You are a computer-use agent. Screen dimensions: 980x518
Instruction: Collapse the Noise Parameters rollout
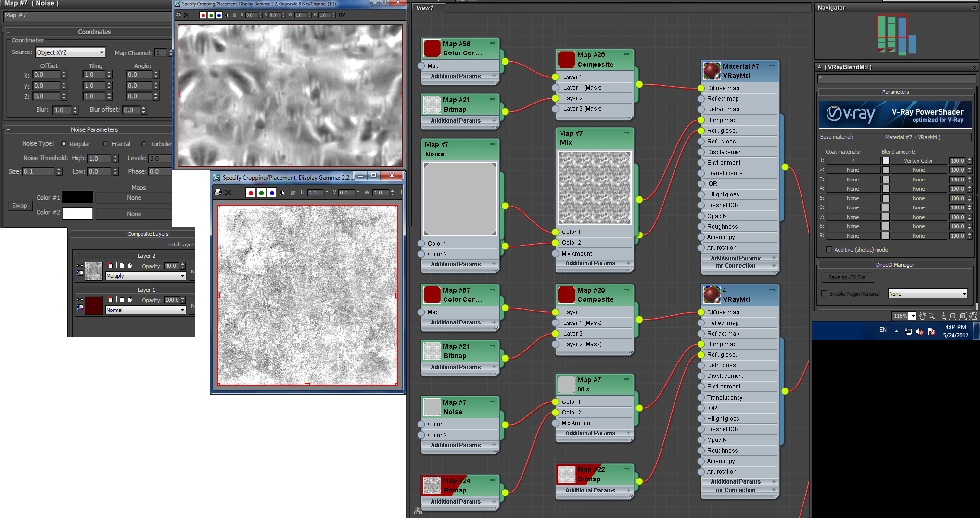[8, 129]
